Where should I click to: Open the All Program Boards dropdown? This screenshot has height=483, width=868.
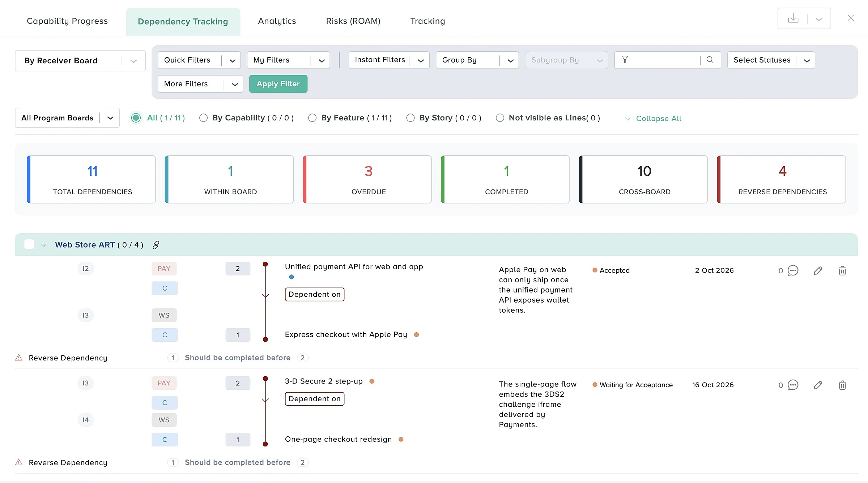pyautogui.click(x=67, y=118)
